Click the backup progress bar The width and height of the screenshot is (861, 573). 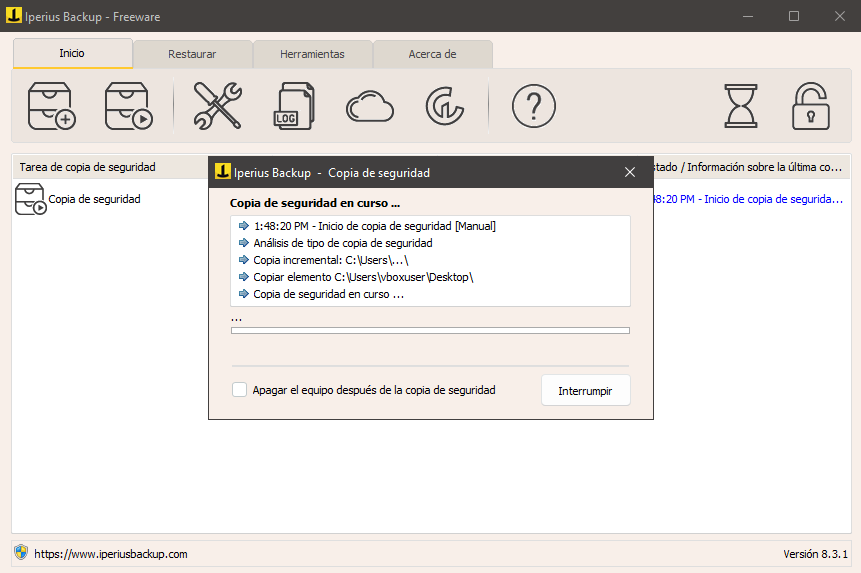(x=430, y=330)
